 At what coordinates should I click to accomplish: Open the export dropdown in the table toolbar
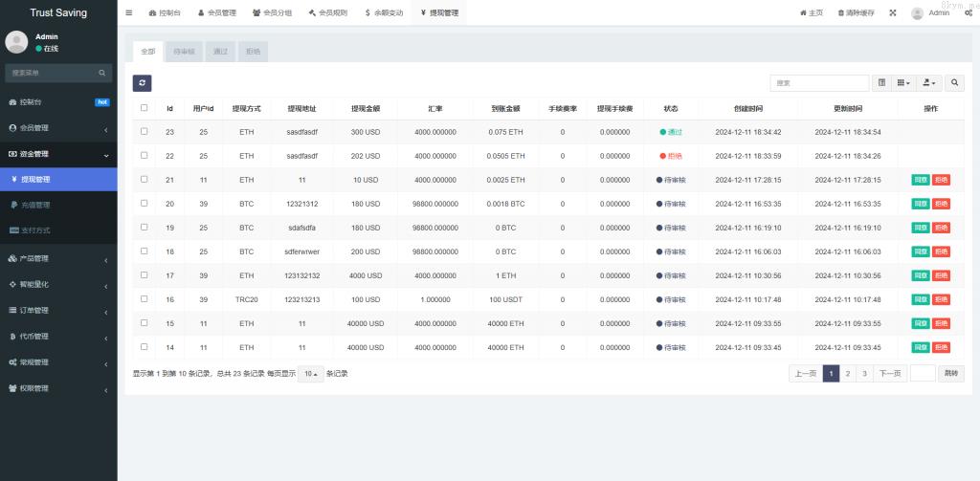929,83
